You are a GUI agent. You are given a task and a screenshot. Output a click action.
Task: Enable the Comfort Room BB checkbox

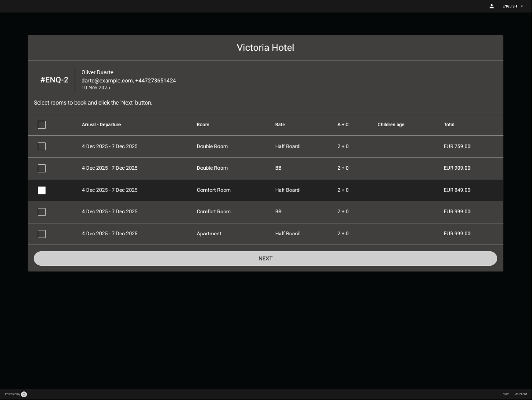(x=41, y=212)
